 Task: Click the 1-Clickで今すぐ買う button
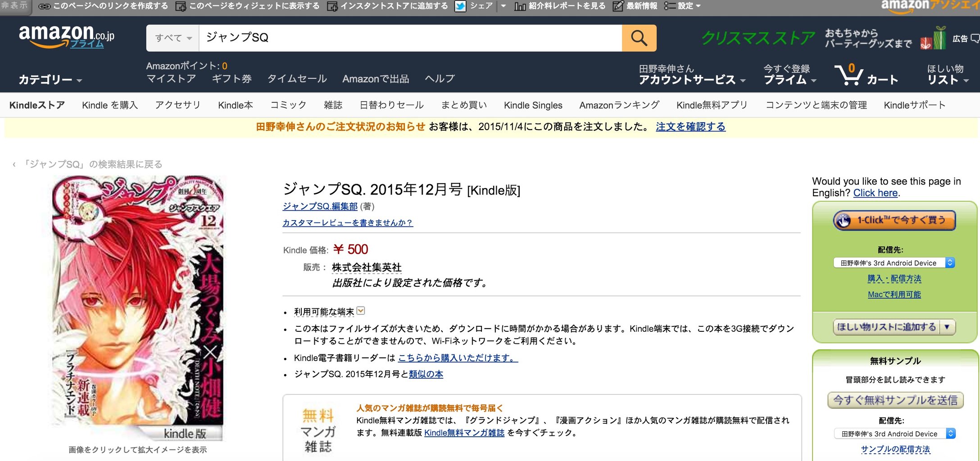coord(894,221)
